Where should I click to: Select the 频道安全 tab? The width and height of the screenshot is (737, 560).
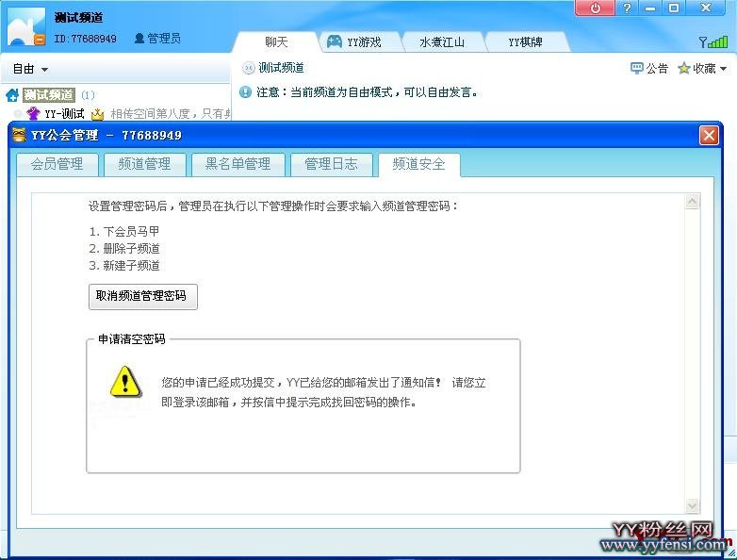pos(418,164)
